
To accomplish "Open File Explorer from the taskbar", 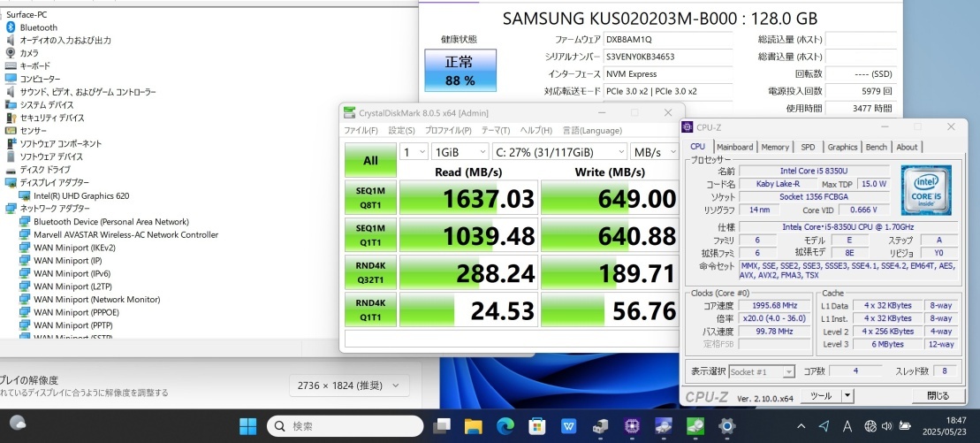I will tap(473, 426).
